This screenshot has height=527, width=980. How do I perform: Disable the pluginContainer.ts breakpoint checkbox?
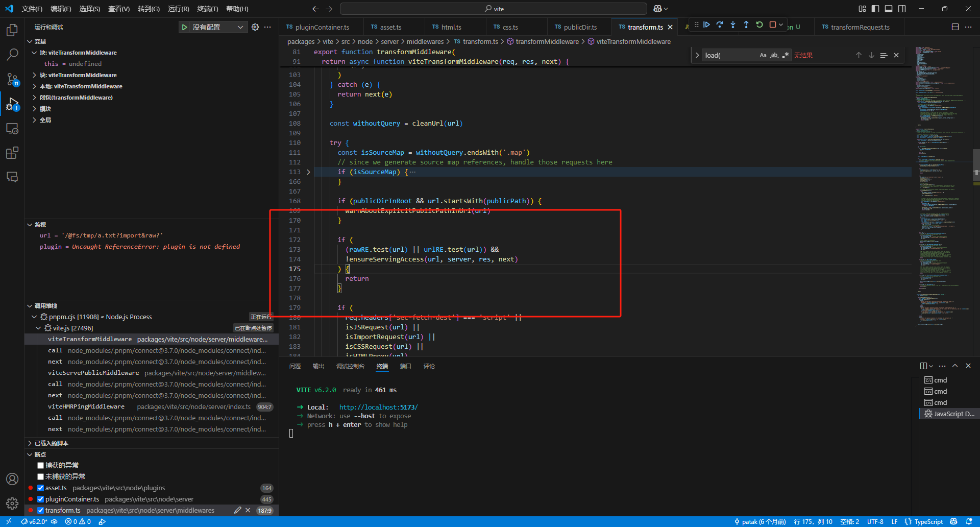click(40, 499)
